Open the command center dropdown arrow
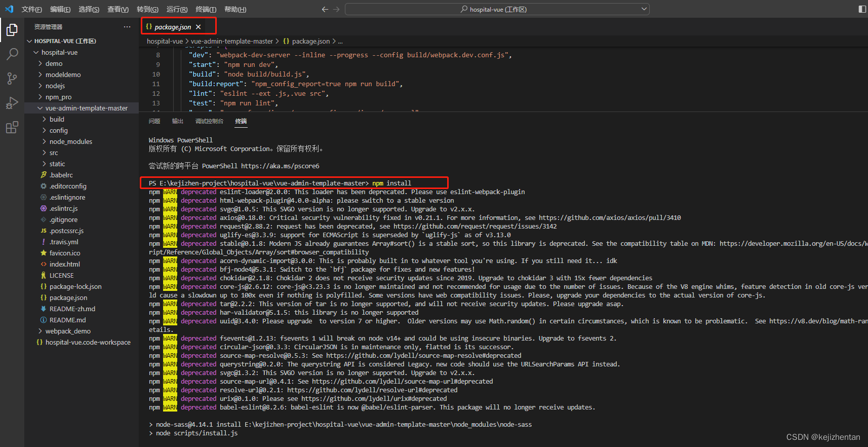868x447 pixels. pos(644,9)
